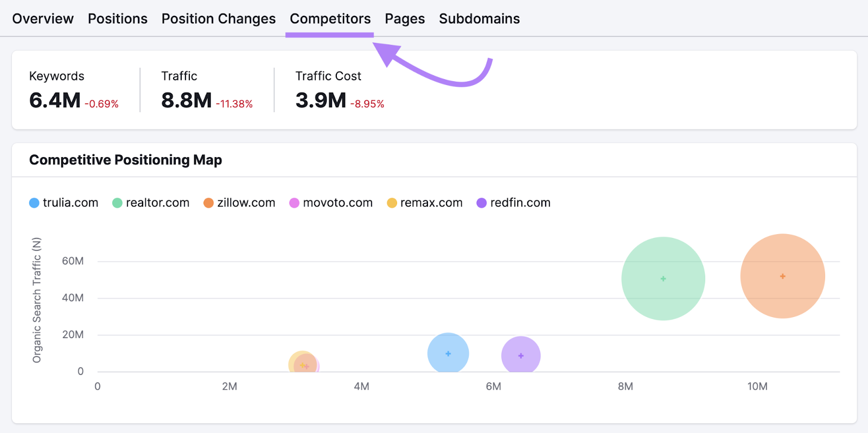
Task: Select the purple redfin.com bubble
Action: [521, 355]
